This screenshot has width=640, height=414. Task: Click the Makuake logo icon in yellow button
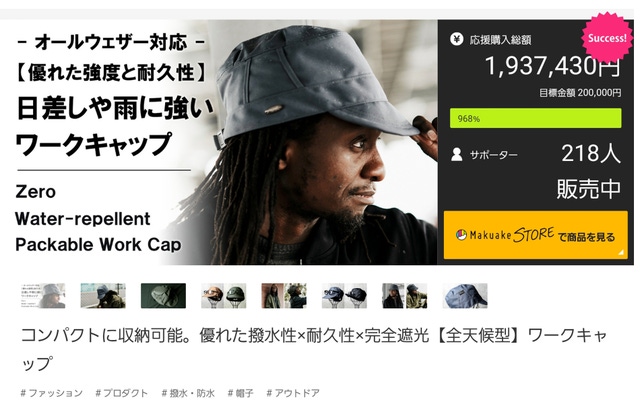tap(461, 235)
